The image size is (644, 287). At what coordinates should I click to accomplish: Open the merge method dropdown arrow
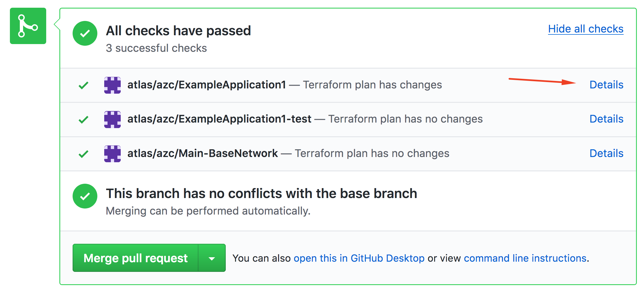point(211,258)
